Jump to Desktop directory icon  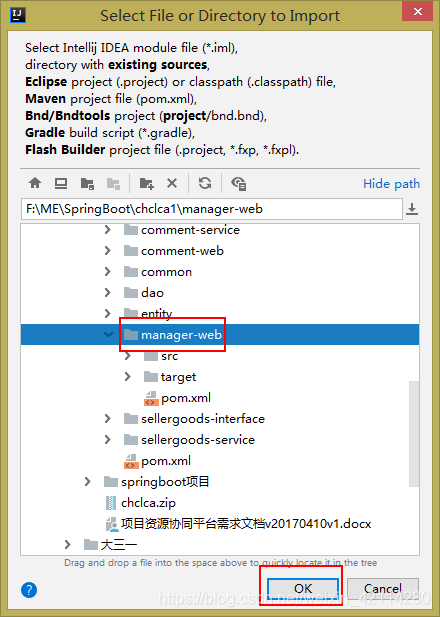61,183
